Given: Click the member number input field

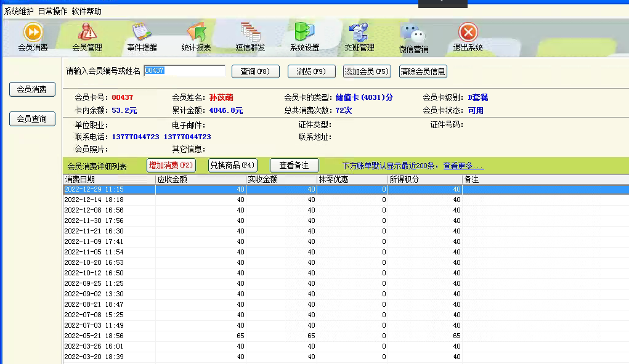Looking at the screenshot, I should click(184, 71).
